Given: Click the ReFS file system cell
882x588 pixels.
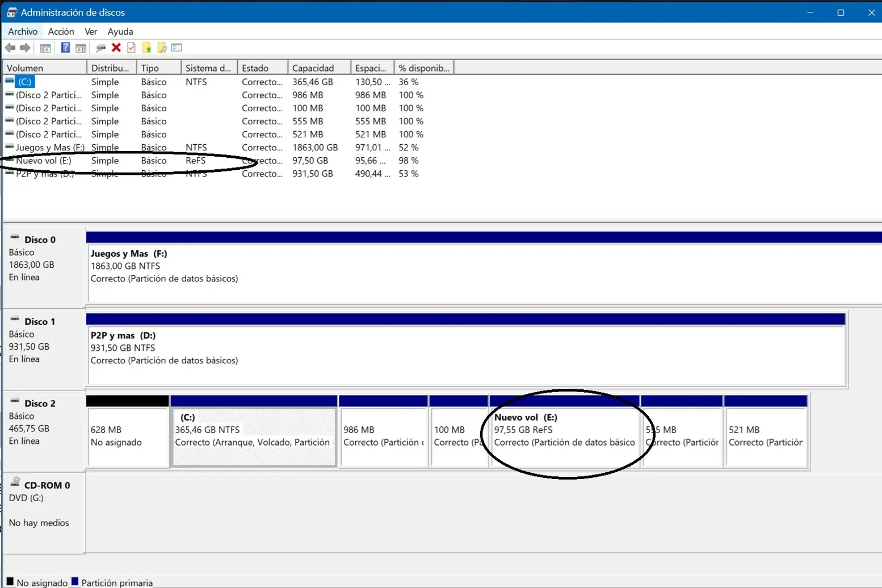Looking at the screenshot, I should pos(196,161).
